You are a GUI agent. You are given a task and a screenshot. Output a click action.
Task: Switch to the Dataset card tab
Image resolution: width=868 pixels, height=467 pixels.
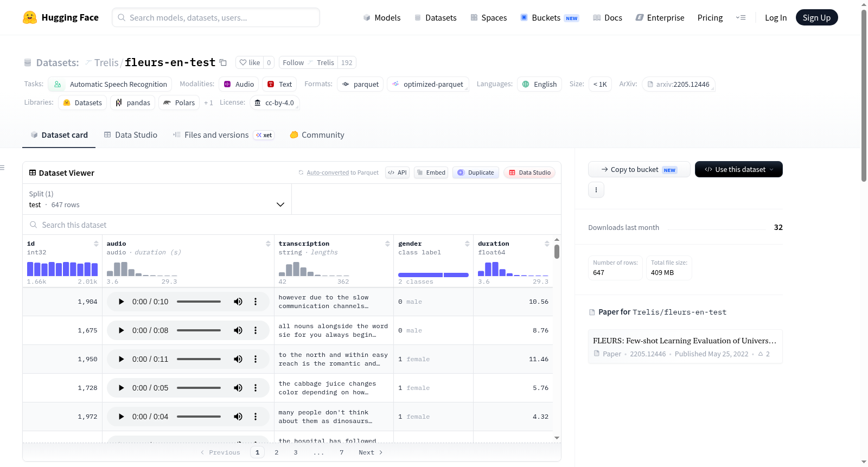click(59, 135)
